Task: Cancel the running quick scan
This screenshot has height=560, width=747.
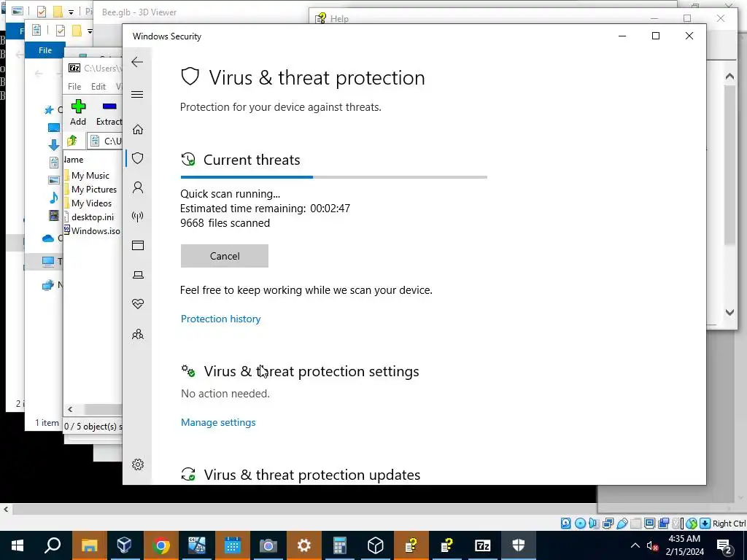Action: 225,256
